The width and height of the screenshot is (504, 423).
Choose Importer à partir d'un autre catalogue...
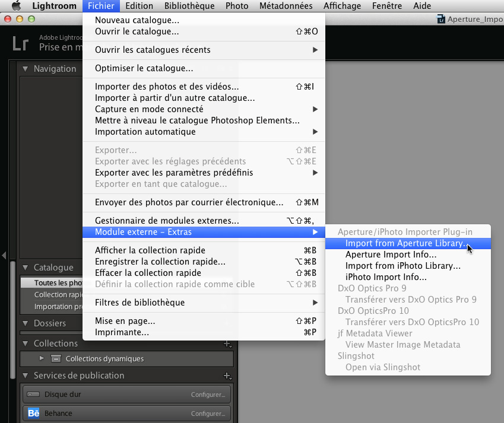click(x=204, y=98)
